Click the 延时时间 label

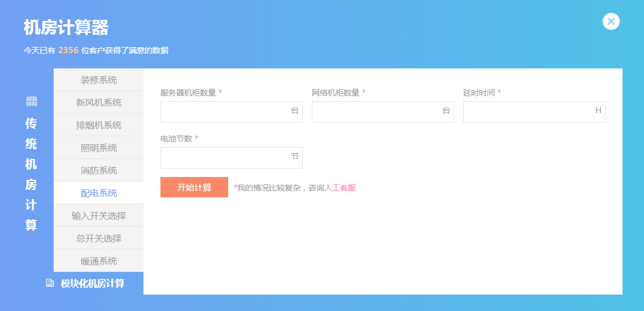pyautogui.click(x=479, y=93)
